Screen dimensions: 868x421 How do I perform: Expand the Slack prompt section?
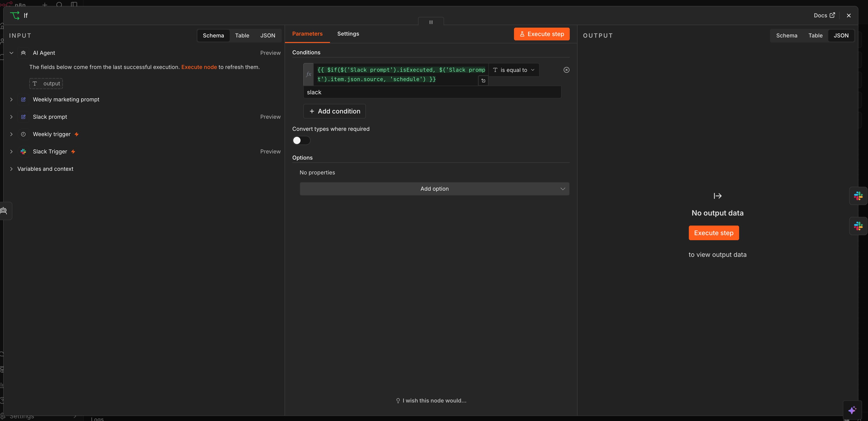(11, 117)
